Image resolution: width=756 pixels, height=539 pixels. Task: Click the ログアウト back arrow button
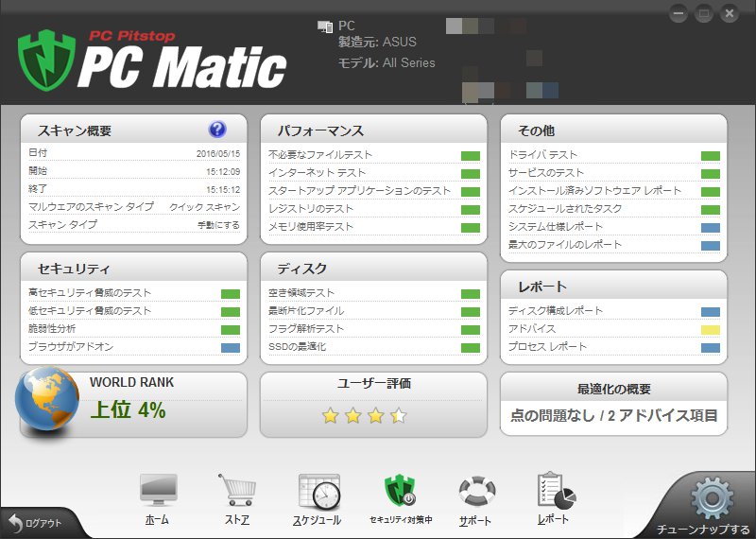point(36,523)
